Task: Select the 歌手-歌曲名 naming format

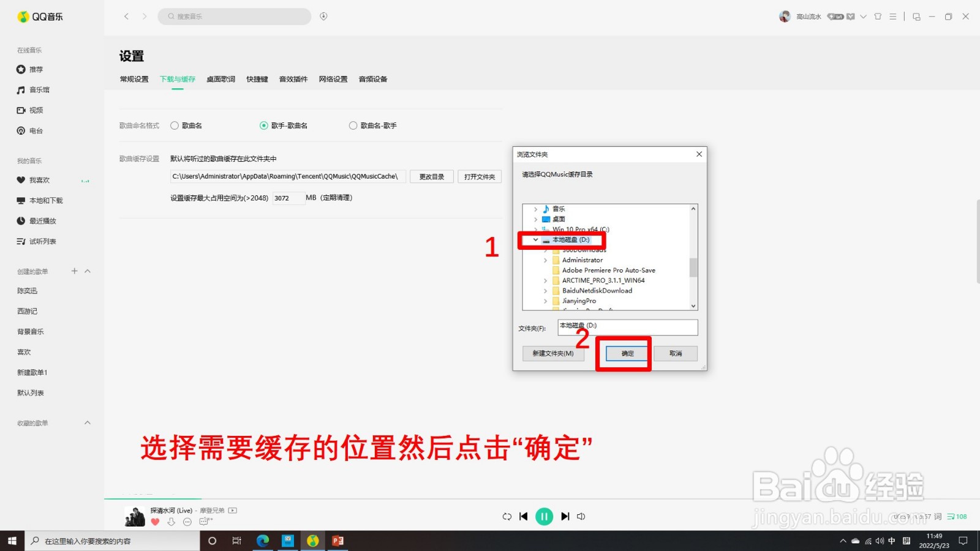Action: click(x=264, y=126)
